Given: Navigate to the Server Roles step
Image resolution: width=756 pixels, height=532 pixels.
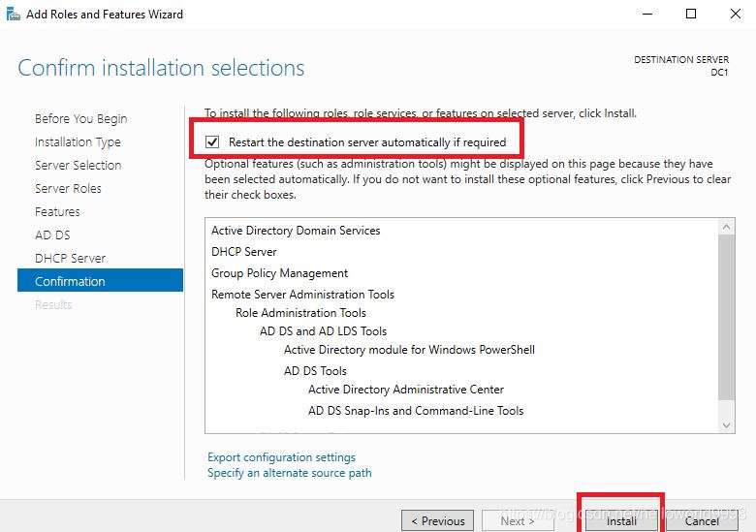Looking at the screenshot, I should [68, 188].
